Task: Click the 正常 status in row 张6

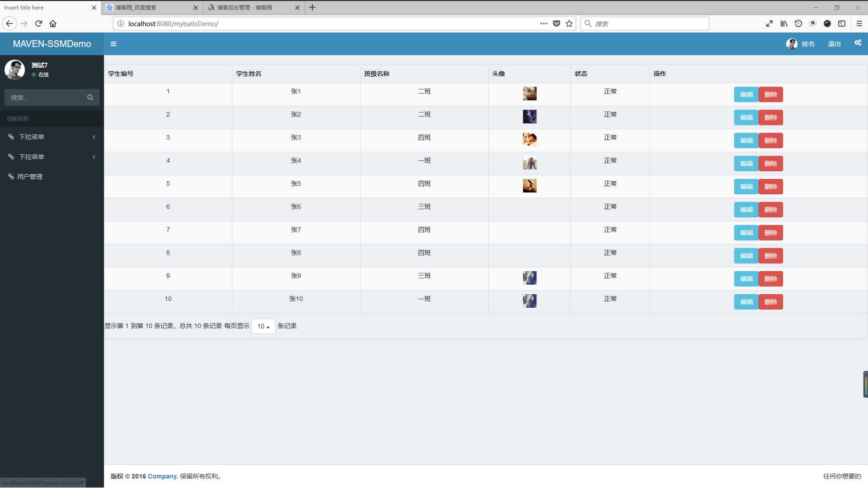Action: pos(610,207)
